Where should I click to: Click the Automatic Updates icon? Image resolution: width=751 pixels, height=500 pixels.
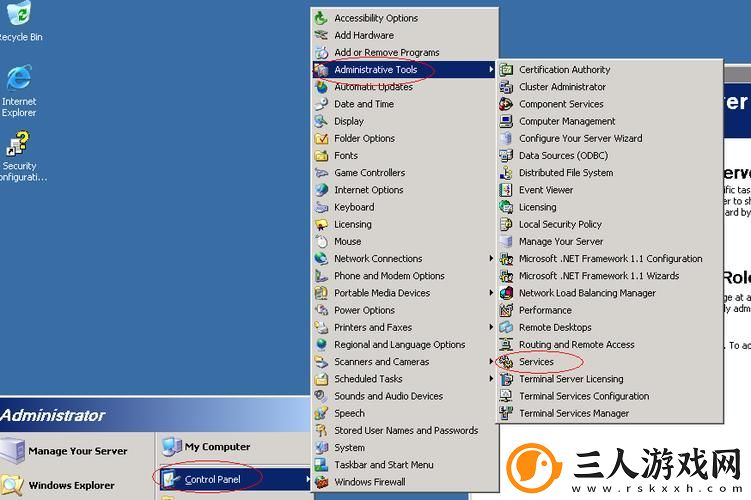pos(321,87)
